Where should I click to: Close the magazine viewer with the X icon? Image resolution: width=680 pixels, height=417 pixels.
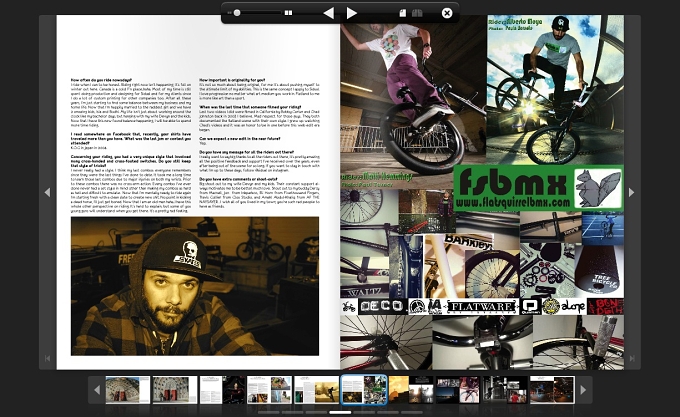[447, 13]
